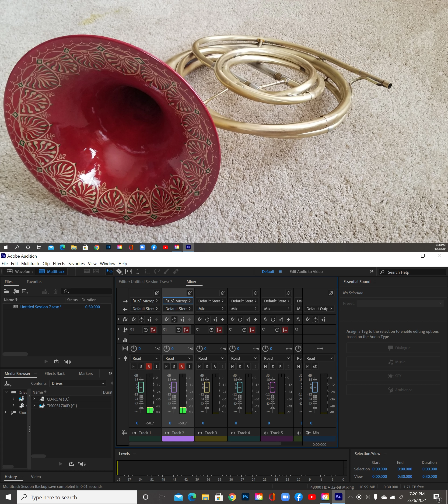Select the Razor tool in toolbar
This screenshot has height=504, width=448.
[x=119, y=271]
